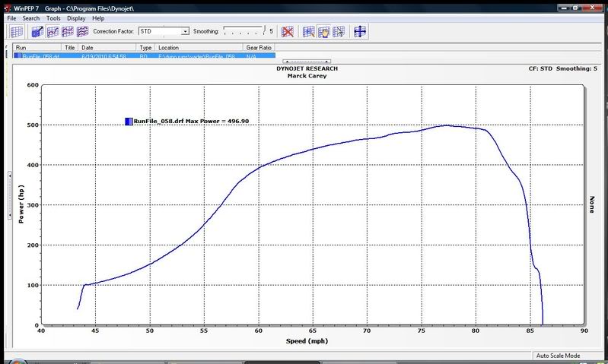Select the dual-line graph view icon
The width and height of the screenshot is (608, 364).
pos(68,31)
